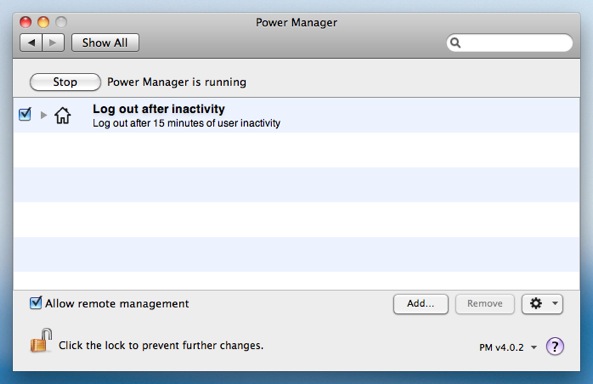Close the Power Manager window

click(x=25, y=22)
